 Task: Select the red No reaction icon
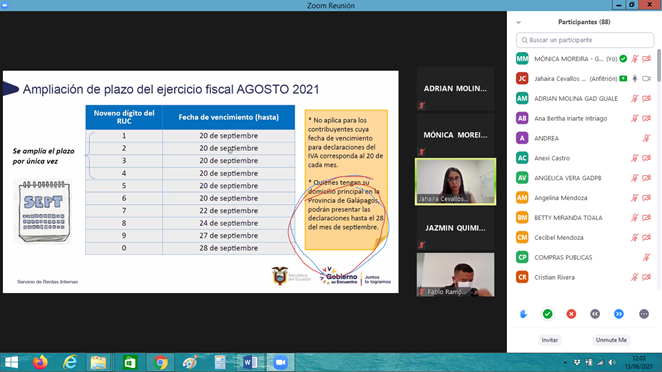click(x=571, y=314)
